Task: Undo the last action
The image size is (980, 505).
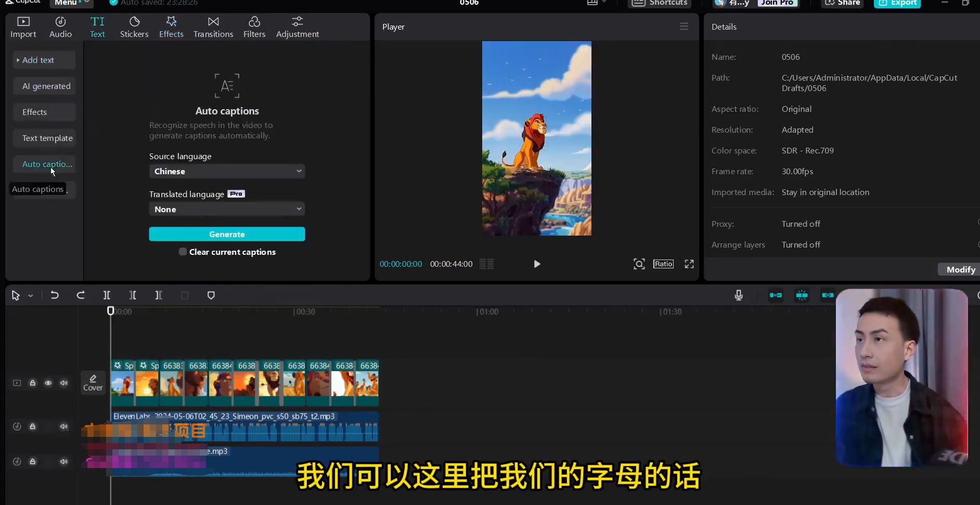Action: coord(54,295)
